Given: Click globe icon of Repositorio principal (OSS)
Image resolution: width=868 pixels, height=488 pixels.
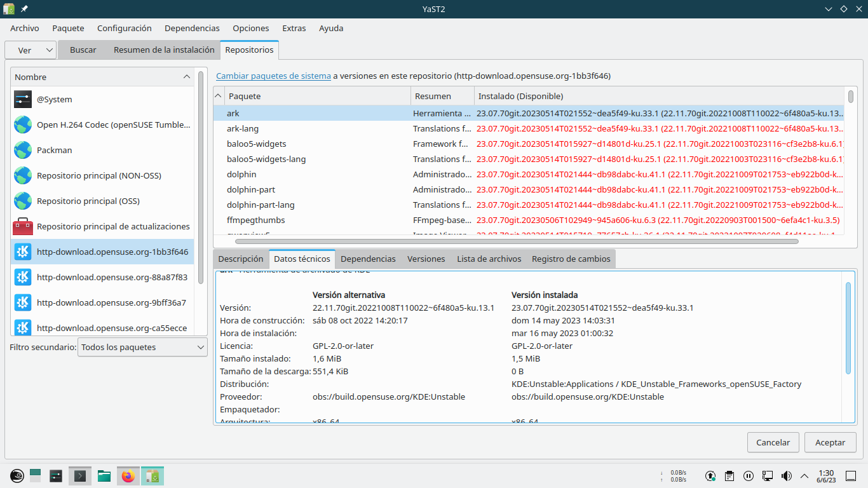Looking at the screenshot, I should pyautogui.click(x=23, y=201).
